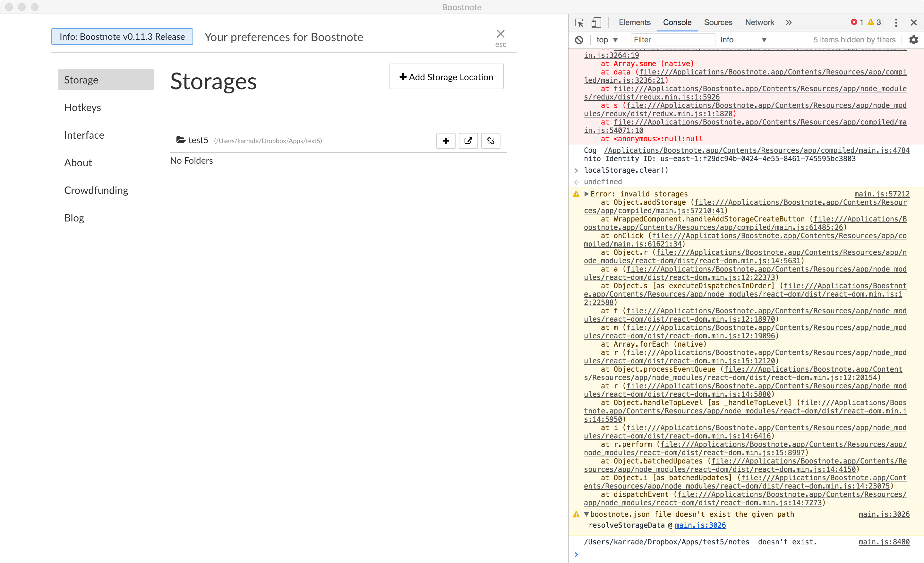
Task: Click the red error count indicator
Action: [x=857, y=22]
